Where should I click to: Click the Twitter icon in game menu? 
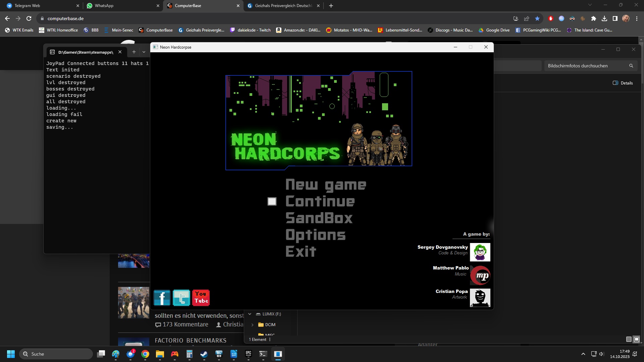point(181,298)
